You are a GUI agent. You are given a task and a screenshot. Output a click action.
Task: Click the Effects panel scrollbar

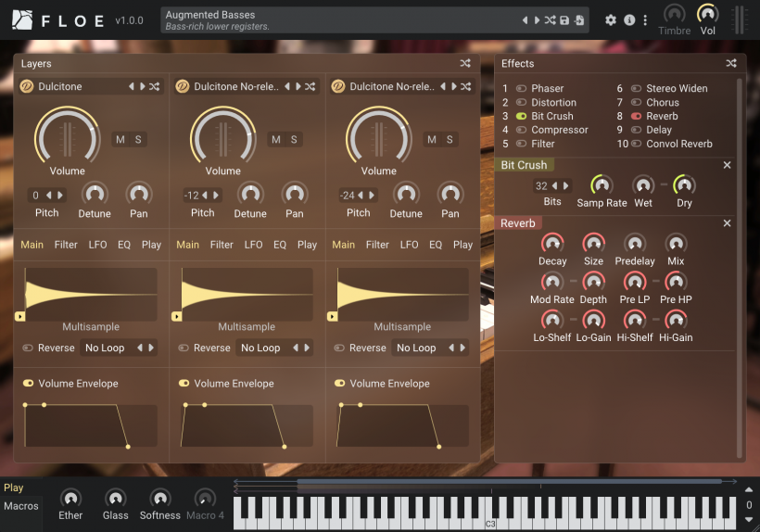coord(740,269)
